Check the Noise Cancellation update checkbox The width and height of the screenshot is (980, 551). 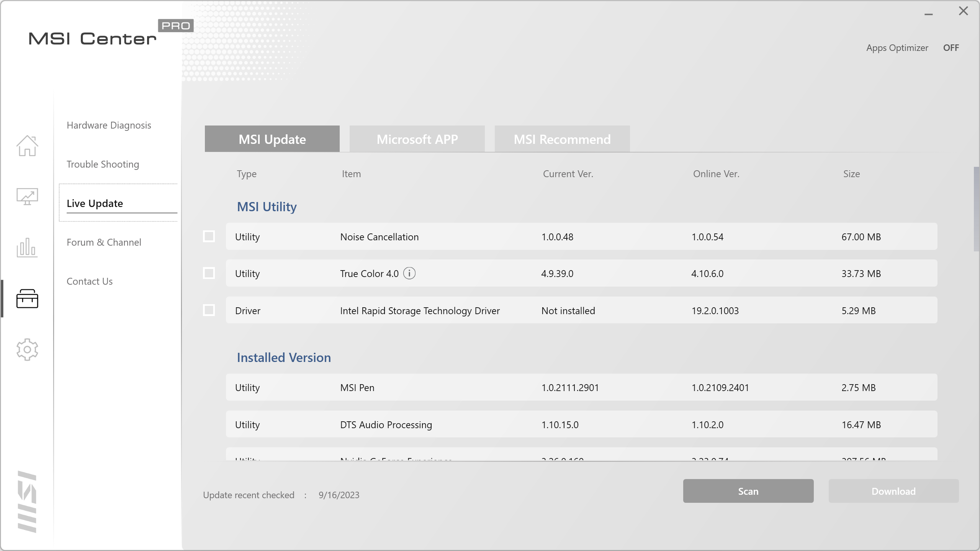click(x=209, y=236)
